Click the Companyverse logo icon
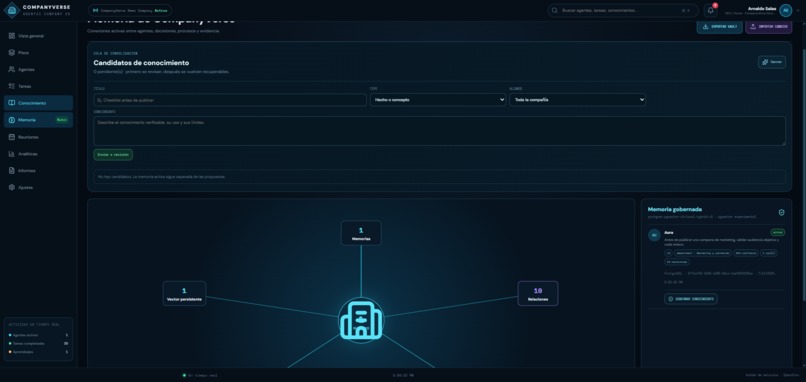This screenshot has height=382, width=806. [11, 10]
